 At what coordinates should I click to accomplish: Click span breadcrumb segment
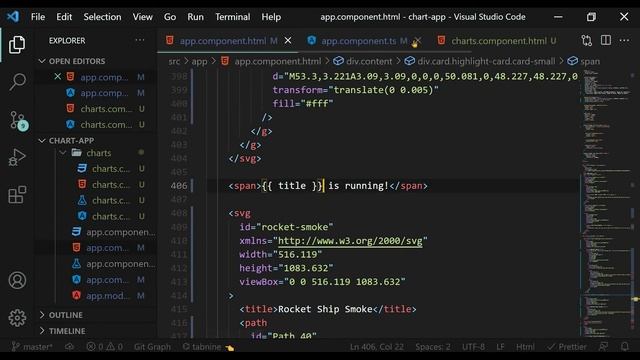click(584, 61)
